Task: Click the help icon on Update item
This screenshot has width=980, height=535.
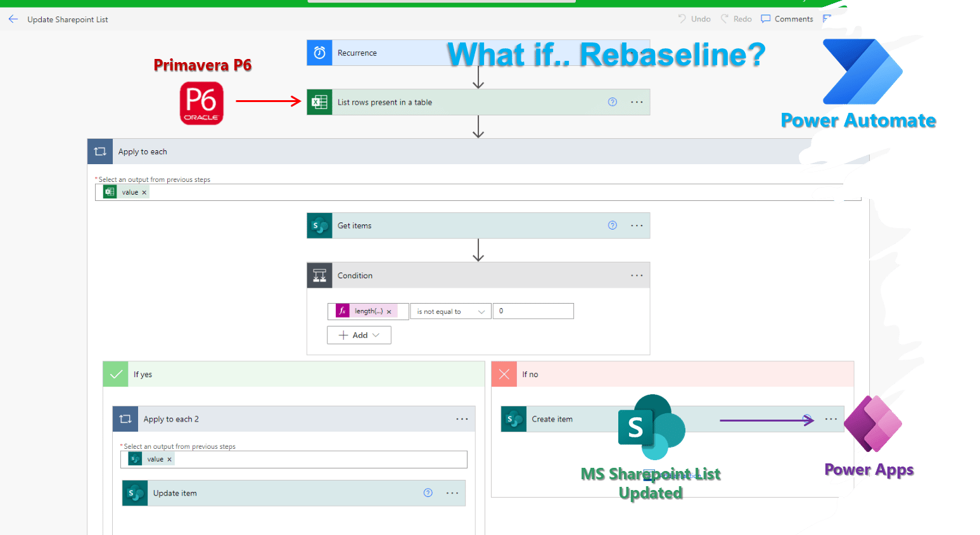Action: click(428, 493)
